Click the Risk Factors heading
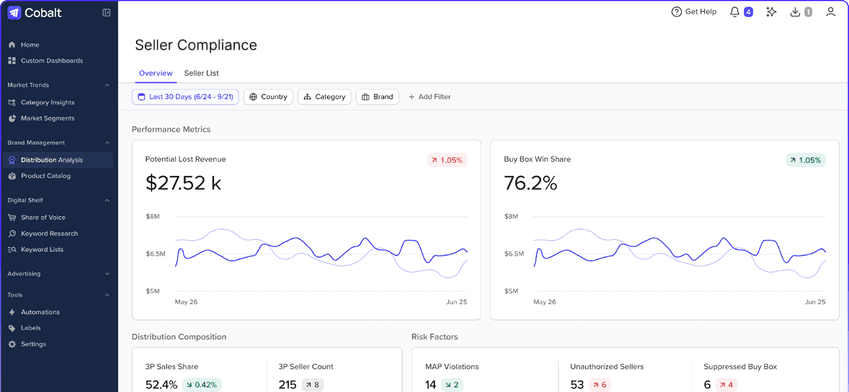Image resolution: width=849 pixels, height=392 pixels. pos(435,337)
